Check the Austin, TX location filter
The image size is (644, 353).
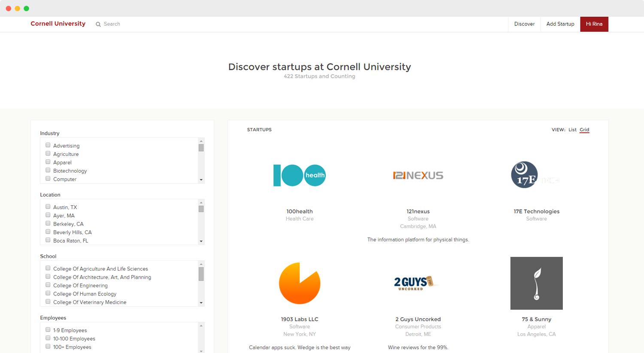click(48, 207)
